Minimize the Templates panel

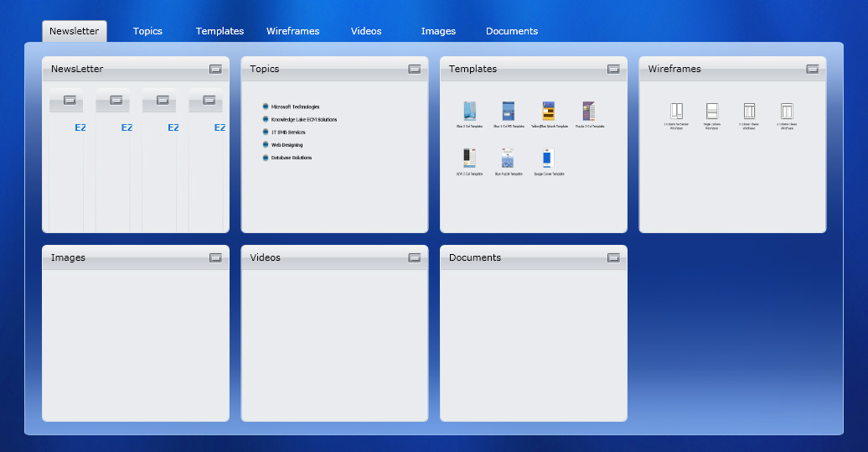613,70
